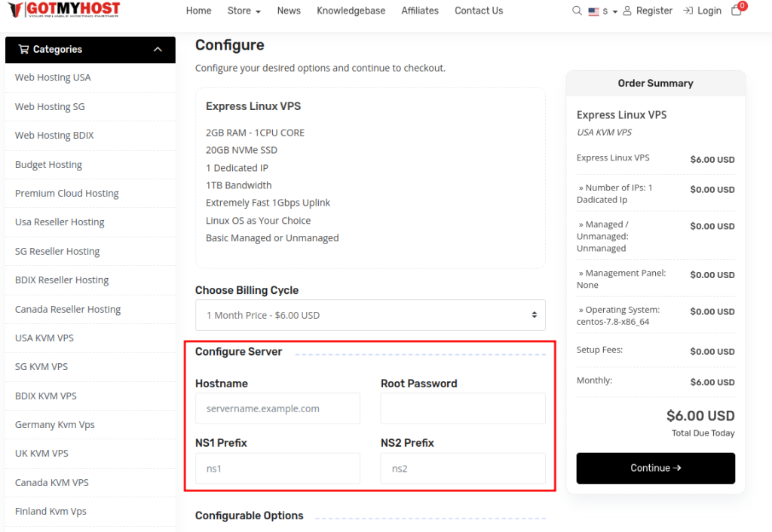Image resolution: width=772 pixels, height=532 pixels.
Task: Focus the Root Password field
Action: (462, 408)
